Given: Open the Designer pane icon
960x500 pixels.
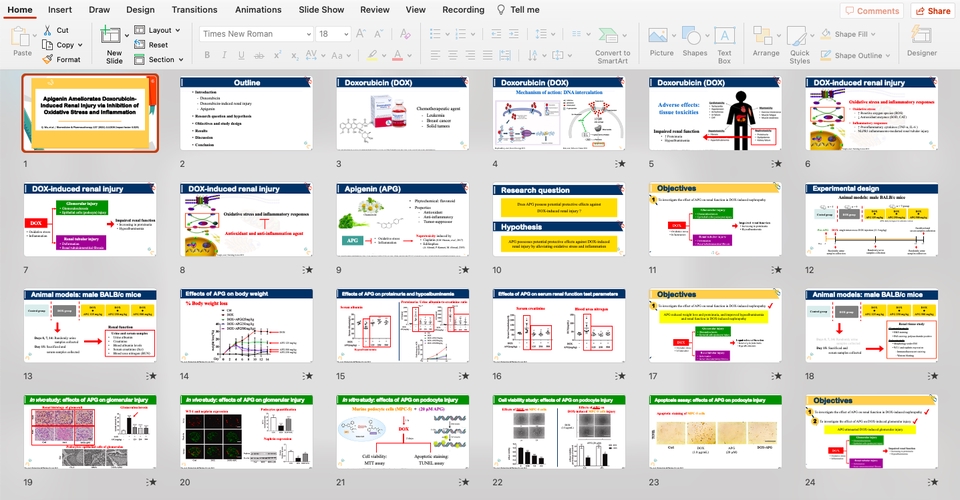Looking at the screenshot, I should point(921,35).
